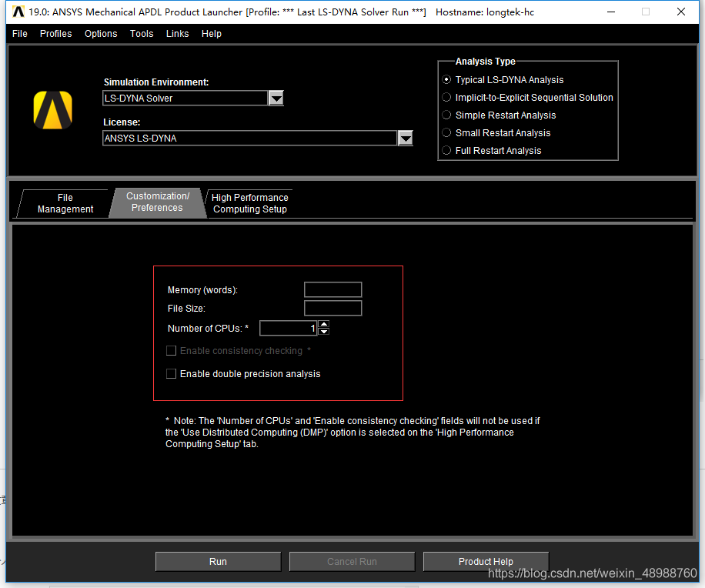This screenshot has height=588, width=705.
Task: Select Typical LS-DYNA Analysis radio button
Action: [x=446, y=79]
